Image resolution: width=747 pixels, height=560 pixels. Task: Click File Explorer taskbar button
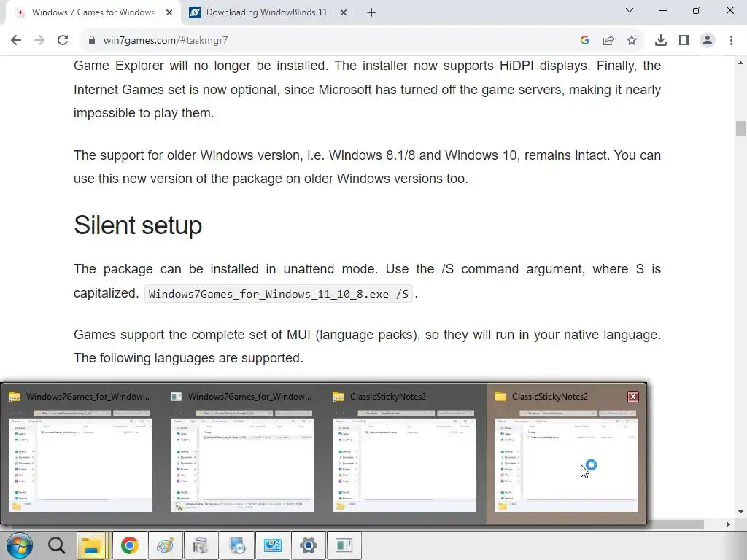tap(91, 545)
